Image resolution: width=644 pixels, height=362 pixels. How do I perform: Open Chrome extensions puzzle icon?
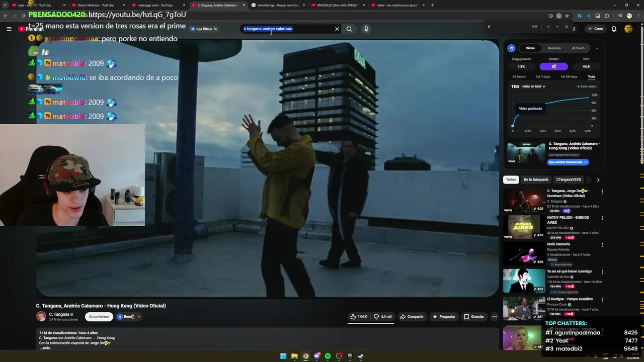click(x=607, y=16)
